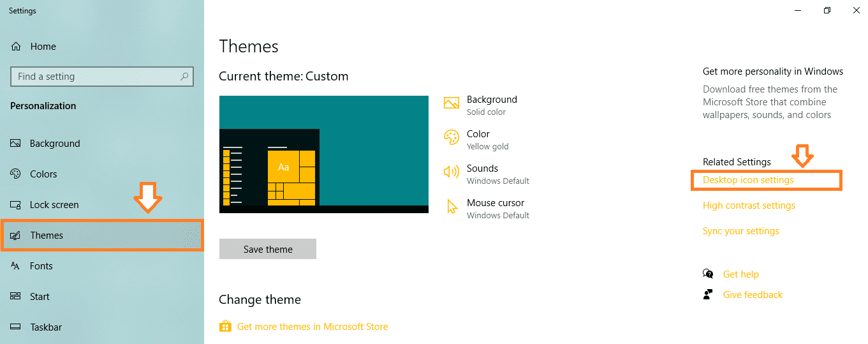Screen dimensions: 868x344
Task: Click the Find a setting search box
Action: [102, 77]
